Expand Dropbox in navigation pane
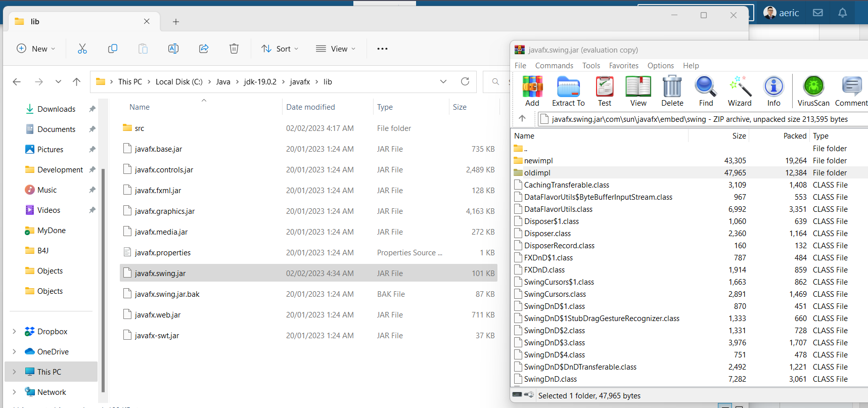 (14, 331)
